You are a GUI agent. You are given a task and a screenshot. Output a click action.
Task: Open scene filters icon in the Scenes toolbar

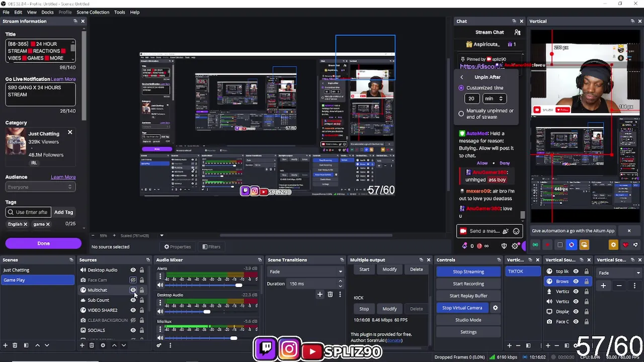tap(26, 345)
